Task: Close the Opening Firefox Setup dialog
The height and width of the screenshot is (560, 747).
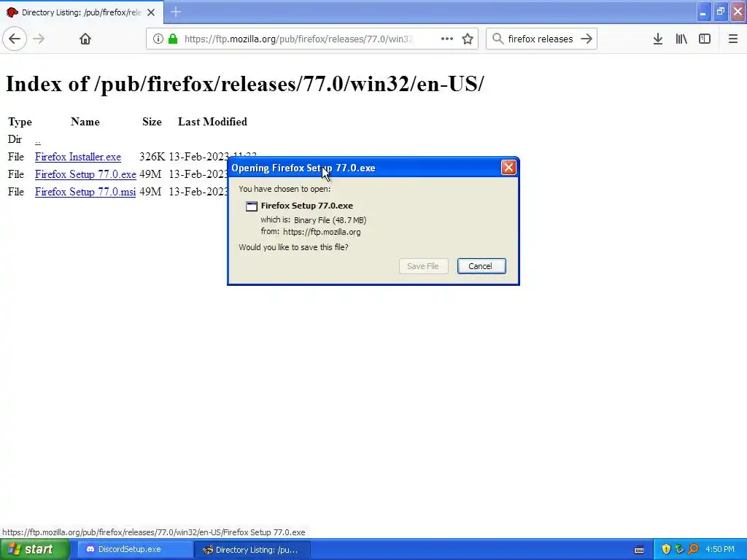Action: pyautogui.click(x=508, y=167)
